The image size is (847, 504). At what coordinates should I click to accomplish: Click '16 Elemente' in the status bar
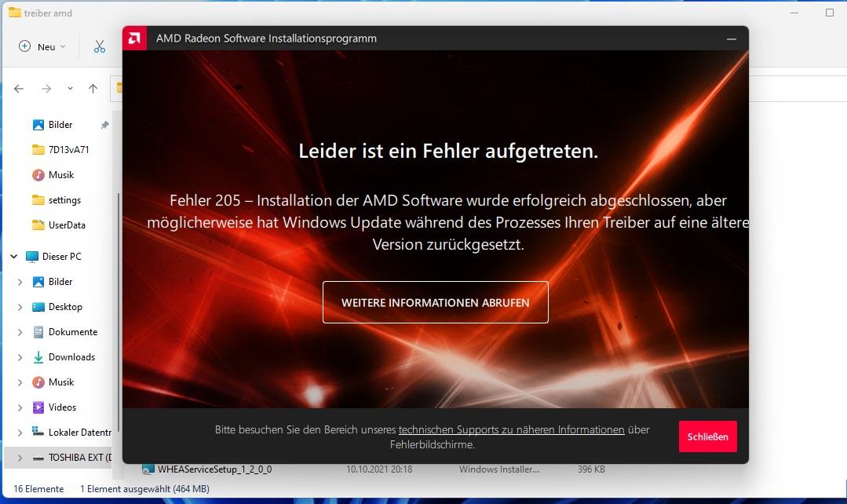click(x=38, y=489)
